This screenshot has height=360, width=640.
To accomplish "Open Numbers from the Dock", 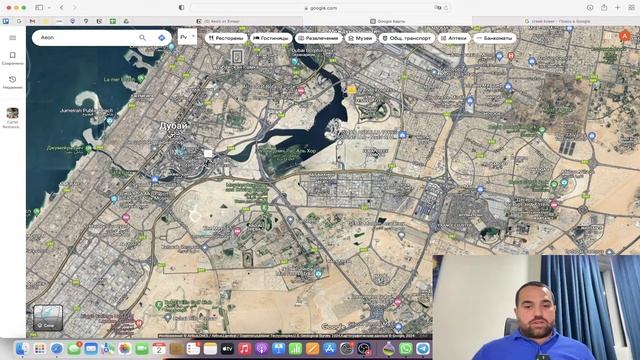I will (296, 349).
